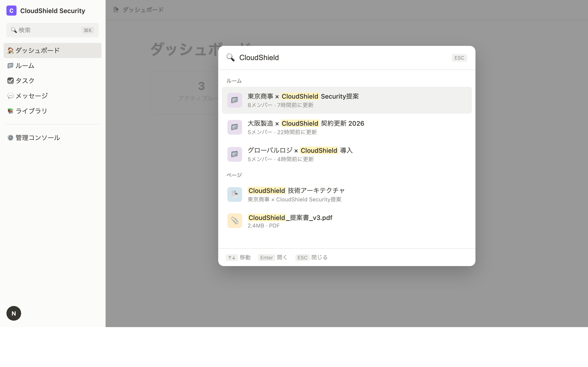Click the ESC badge to close search
Screen dimensions: 588x367
coord(459,58)
